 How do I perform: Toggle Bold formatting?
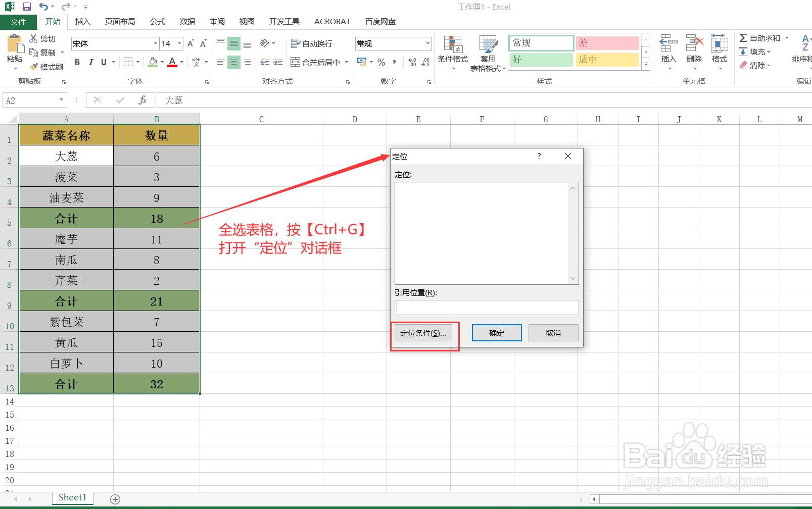(77, 62)
